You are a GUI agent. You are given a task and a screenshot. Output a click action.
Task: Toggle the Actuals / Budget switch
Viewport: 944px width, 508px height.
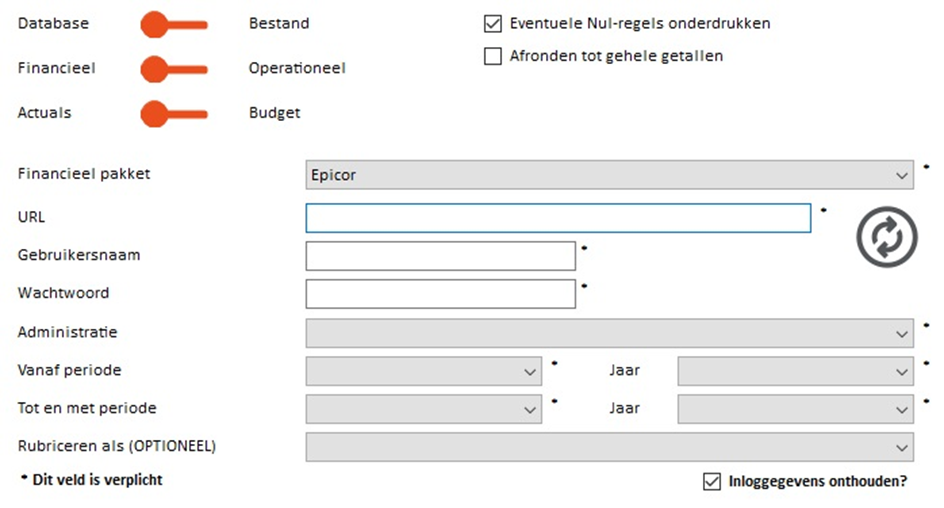pyautogui.click(x=174, y=114)
